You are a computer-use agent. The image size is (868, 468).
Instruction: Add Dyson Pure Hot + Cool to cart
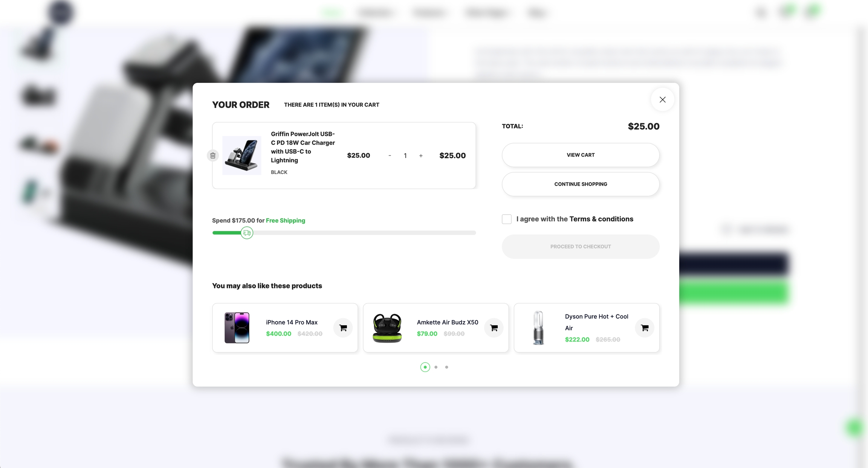coord(644,328)
